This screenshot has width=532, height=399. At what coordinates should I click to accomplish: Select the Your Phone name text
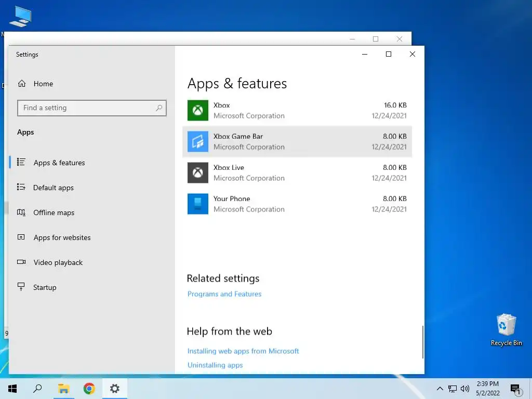[x=232, y=199]
